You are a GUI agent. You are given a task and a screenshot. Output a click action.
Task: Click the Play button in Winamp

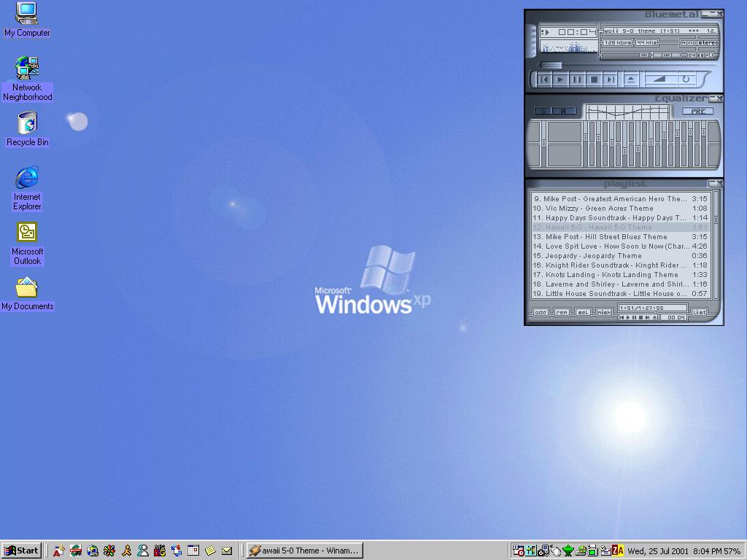click(560, 79)
